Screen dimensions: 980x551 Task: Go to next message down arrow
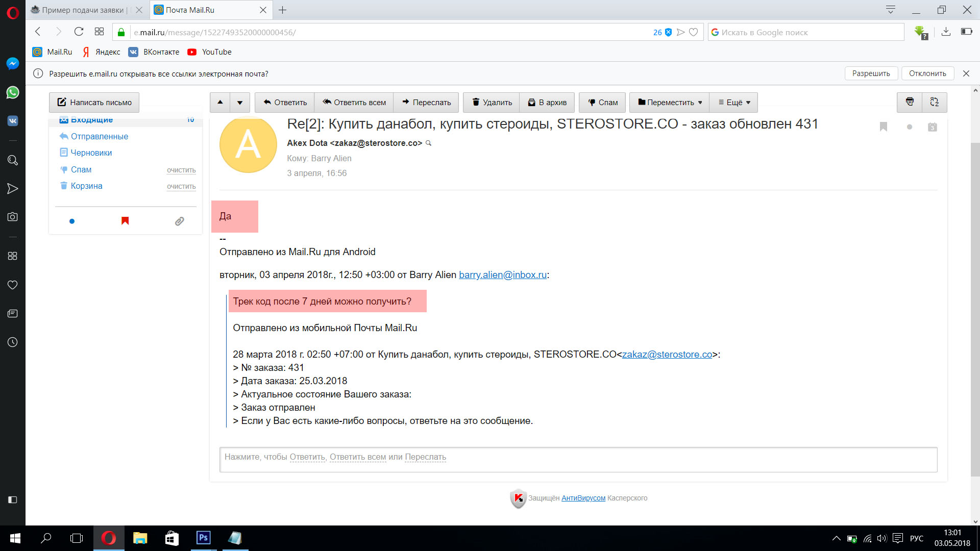(240, 102)
